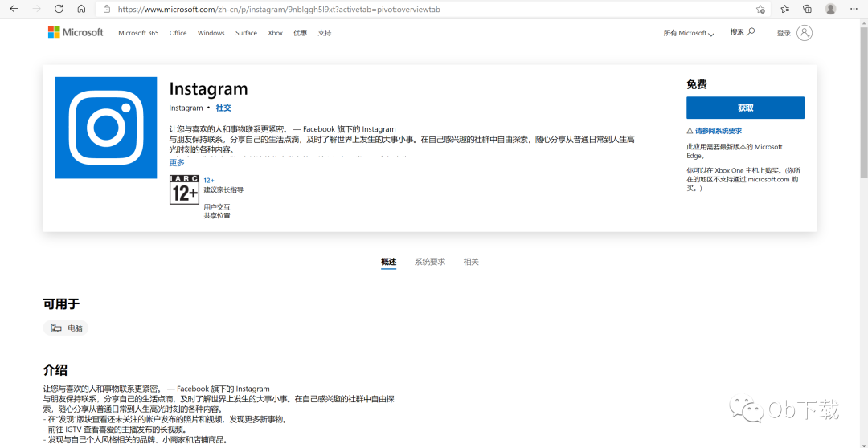This screenshot has width=868, height=448.
Task: Go back with the browser back arrow
Action: point(14,10)
